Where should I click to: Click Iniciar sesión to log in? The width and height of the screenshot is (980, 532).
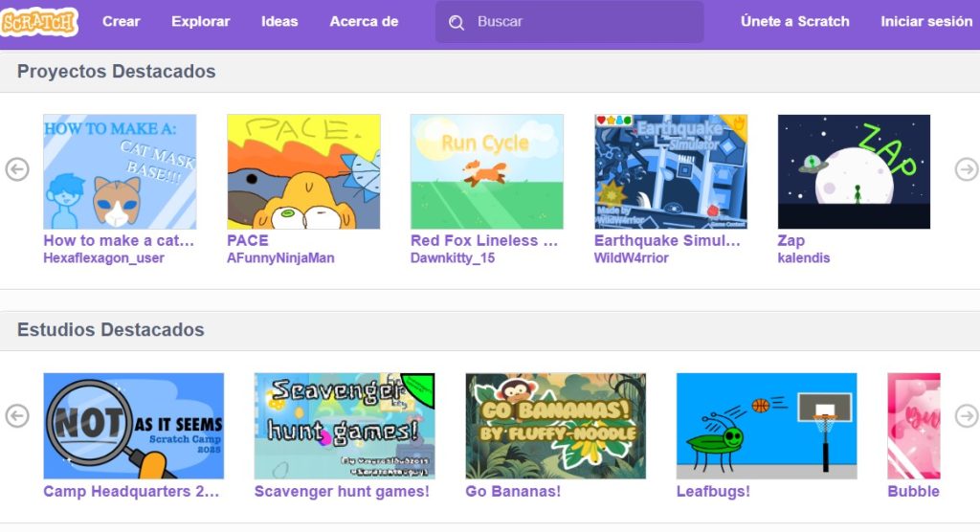pos(925,21)
